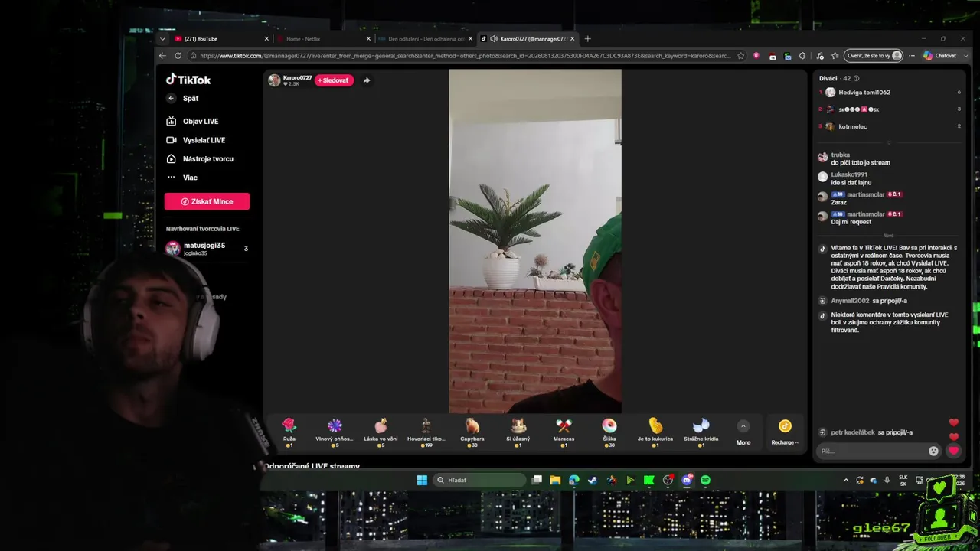Send Vínový ohňostroj gift
This screenshot has width=980, height=551.
click(x=335, y=432)
